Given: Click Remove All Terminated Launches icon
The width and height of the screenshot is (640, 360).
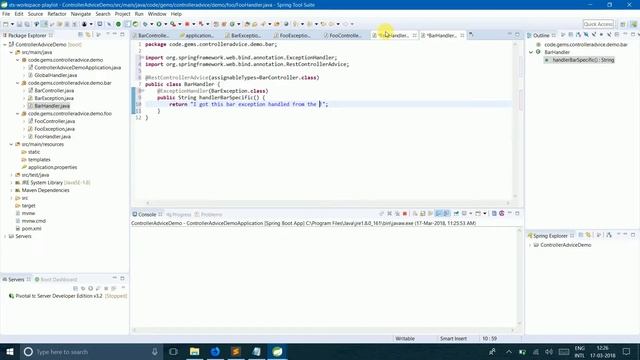Looking at the screenshot, I should pos(397,213).
